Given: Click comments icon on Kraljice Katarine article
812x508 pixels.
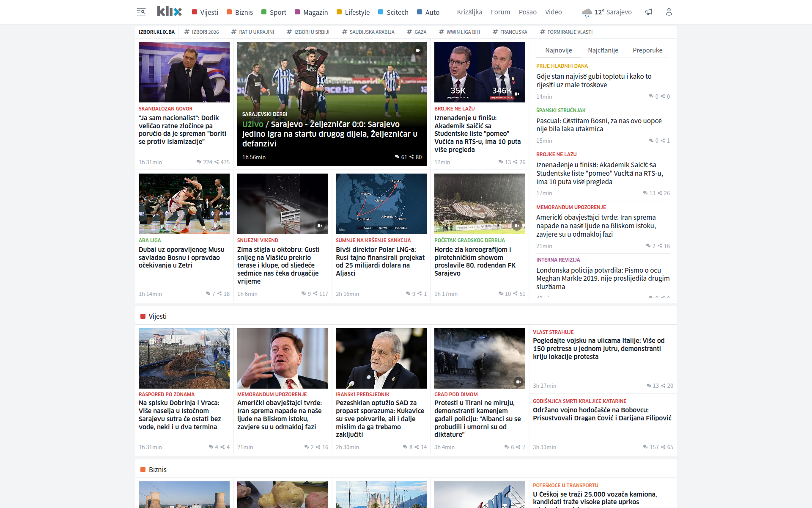Looking at the screenshot, I should [x=645, y=447].
